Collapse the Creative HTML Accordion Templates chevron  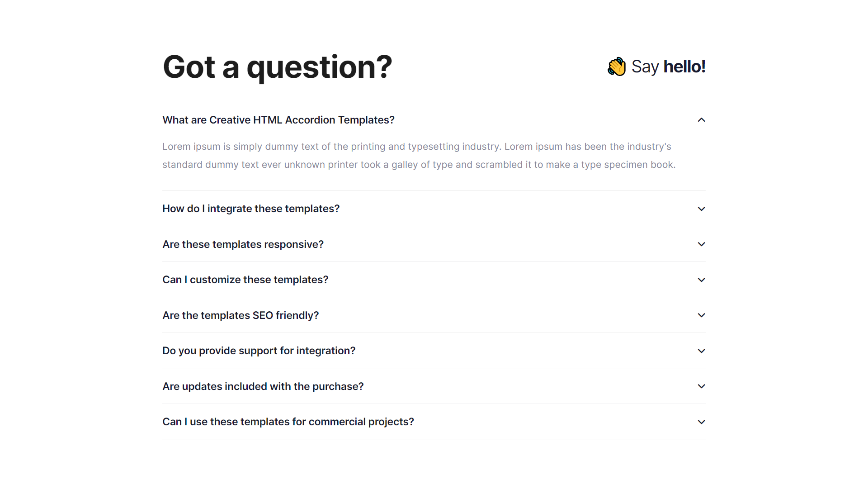(x=701, y=120)
